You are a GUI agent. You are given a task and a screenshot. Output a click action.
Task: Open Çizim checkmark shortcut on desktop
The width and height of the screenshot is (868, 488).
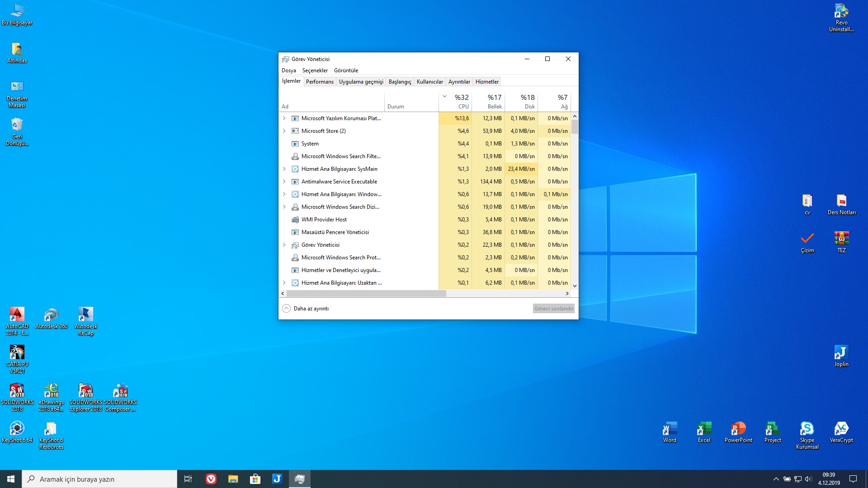[x=807, y=242]
